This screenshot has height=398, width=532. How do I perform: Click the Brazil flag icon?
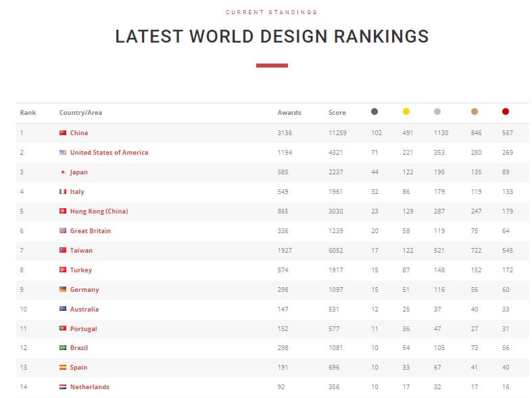click(x=63, y=348)
